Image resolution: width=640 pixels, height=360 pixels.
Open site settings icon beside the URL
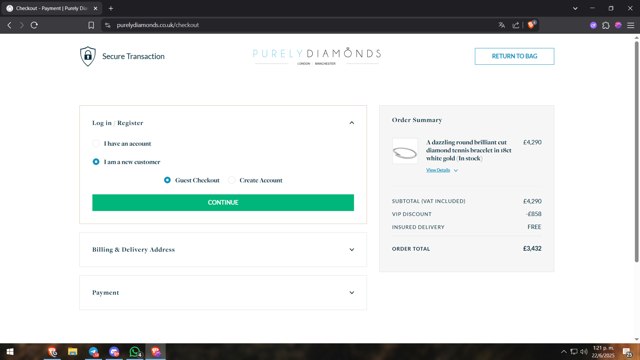107,25
